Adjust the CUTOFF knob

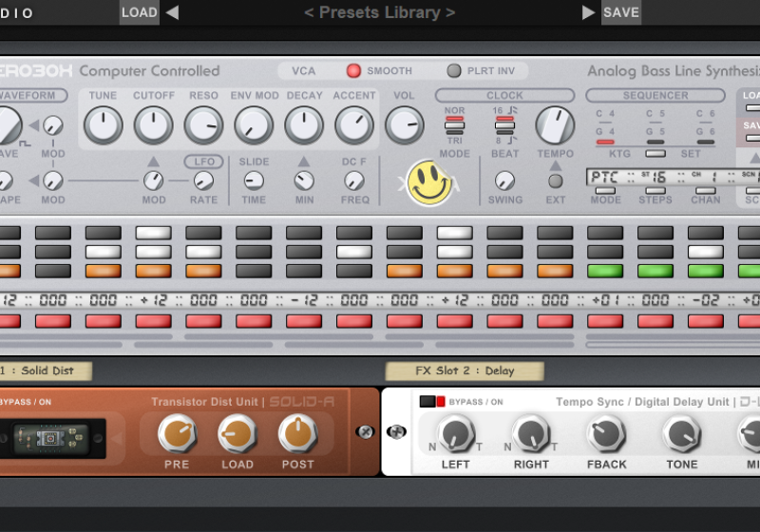153,125
